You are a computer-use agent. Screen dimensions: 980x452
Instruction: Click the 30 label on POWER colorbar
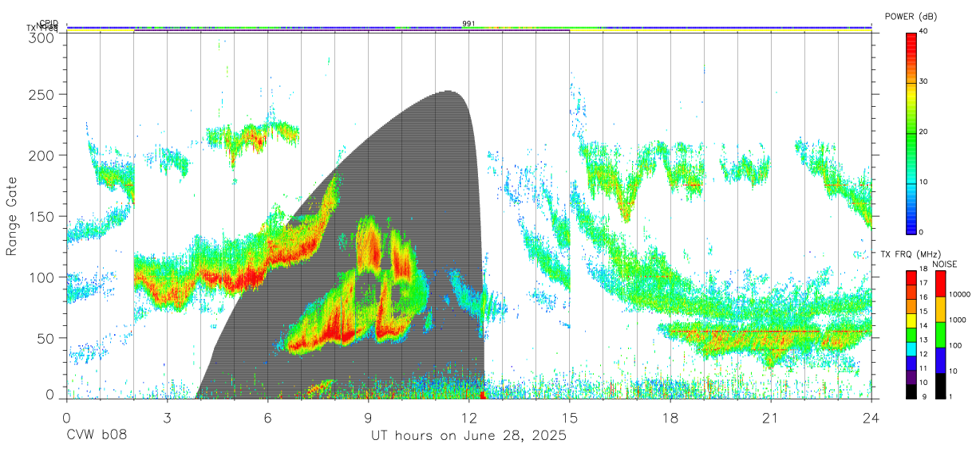(924, 81)
